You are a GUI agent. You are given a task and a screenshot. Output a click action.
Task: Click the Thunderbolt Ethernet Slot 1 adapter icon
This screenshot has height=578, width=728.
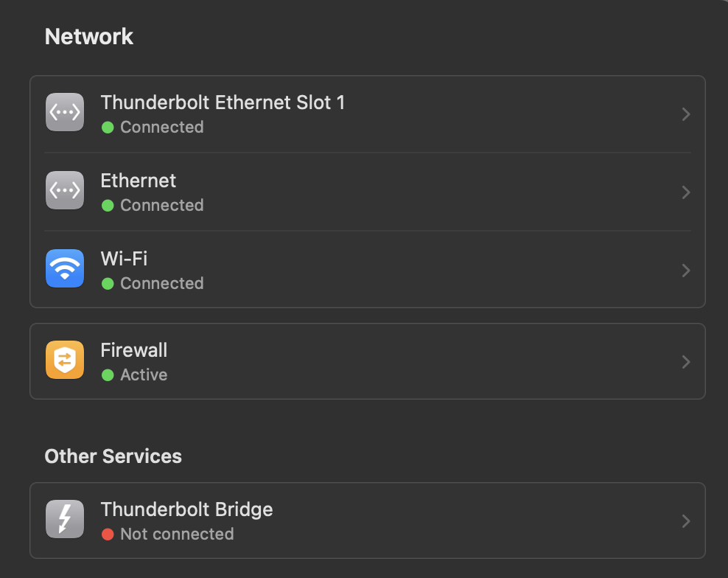coord(65,112)
